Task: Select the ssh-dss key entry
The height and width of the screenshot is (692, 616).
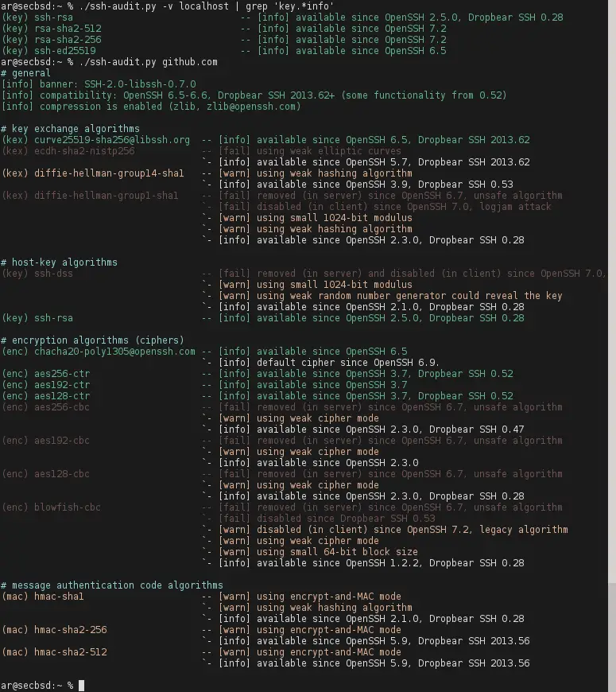Action: (x=304, y=274)
